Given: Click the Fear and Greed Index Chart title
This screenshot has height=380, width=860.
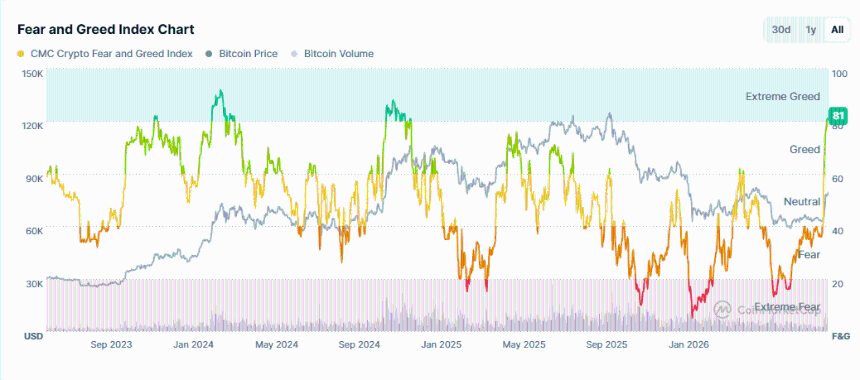Looking at the screenshot, I should point(105,29).
